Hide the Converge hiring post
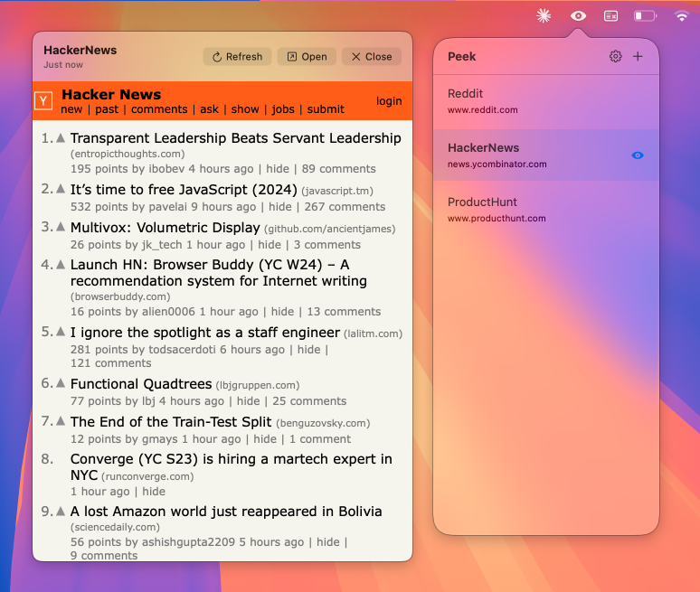Image resolution: width=700 pixels, height=592 pixels. click(x=154, y=492)
